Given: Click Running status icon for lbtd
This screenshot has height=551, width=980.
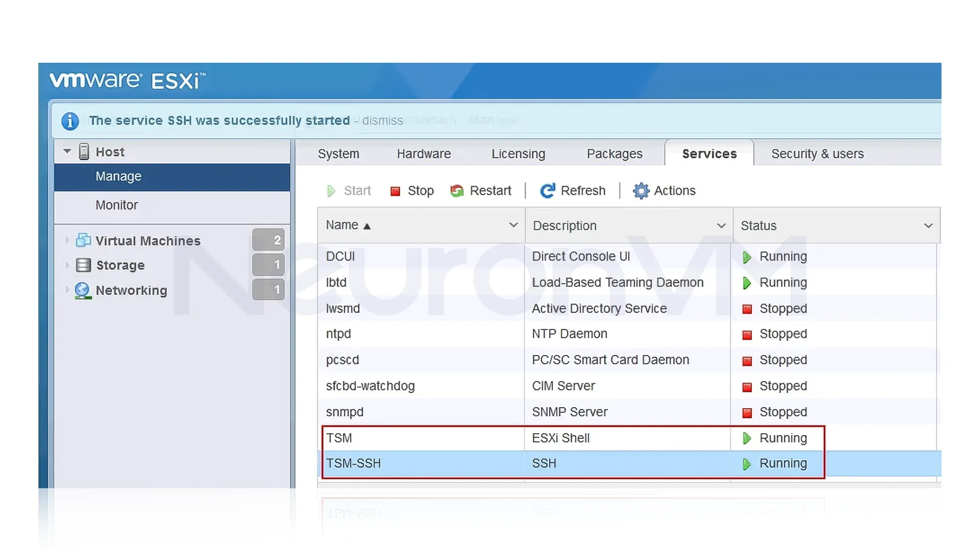Looking at the screenshot, I should coord(747,283).
